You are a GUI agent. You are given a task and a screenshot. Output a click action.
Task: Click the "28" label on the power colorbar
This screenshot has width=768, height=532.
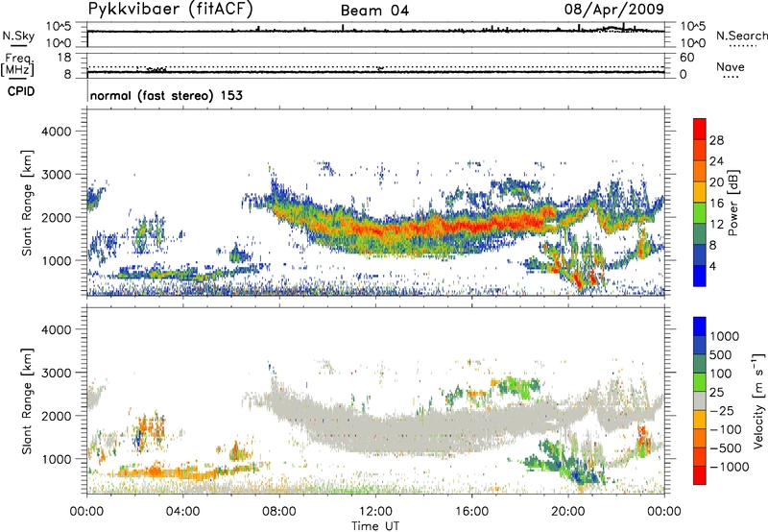pos(716,140)
